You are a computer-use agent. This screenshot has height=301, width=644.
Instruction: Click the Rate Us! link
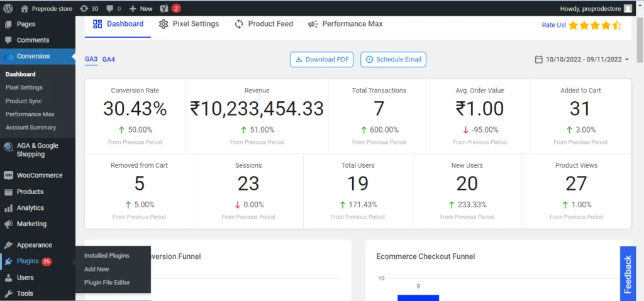click(x=554, y=25)
